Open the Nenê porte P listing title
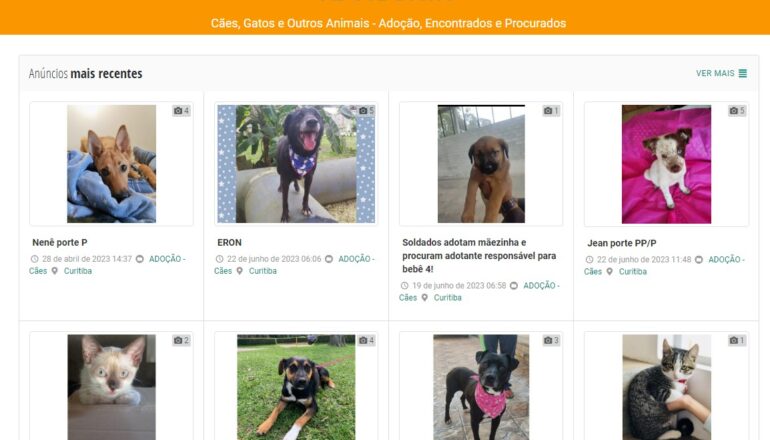This screenshot has width=770, height=440. [60, 243]
